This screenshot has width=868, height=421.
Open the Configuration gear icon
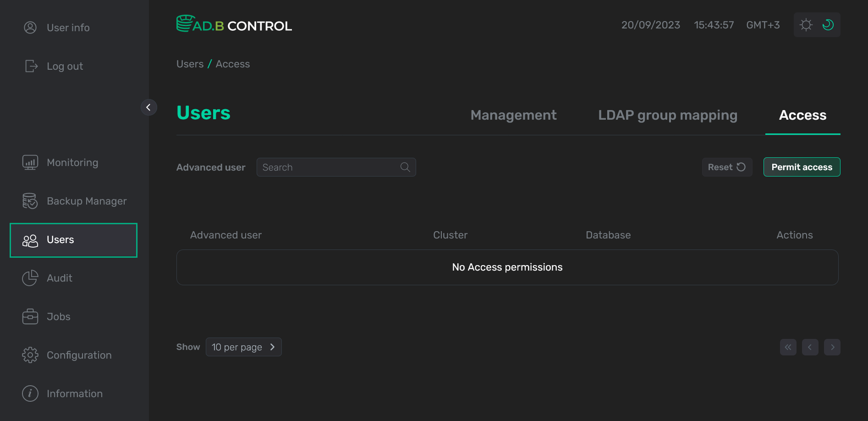point(30,355)
